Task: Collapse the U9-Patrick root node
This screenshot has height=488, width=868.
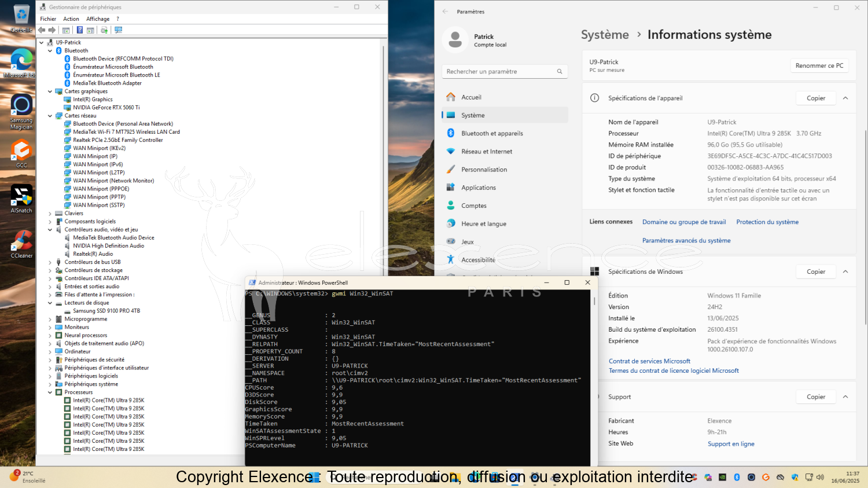Action: click(42, 43)
